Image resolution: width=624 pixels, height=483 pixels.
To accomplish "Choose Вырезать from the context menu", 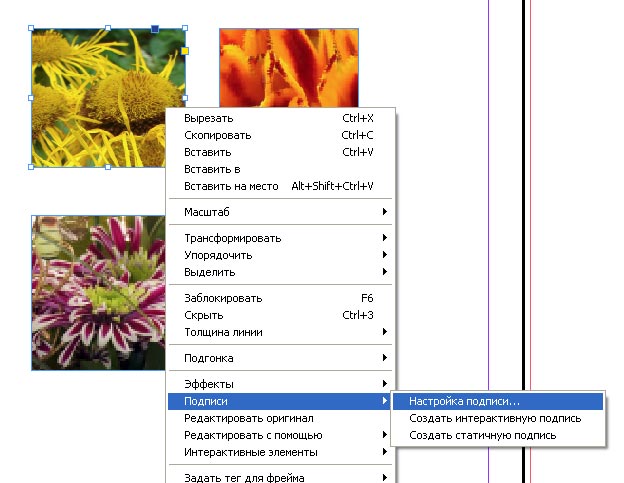I will pyautogui.click(x=280, y=118).
